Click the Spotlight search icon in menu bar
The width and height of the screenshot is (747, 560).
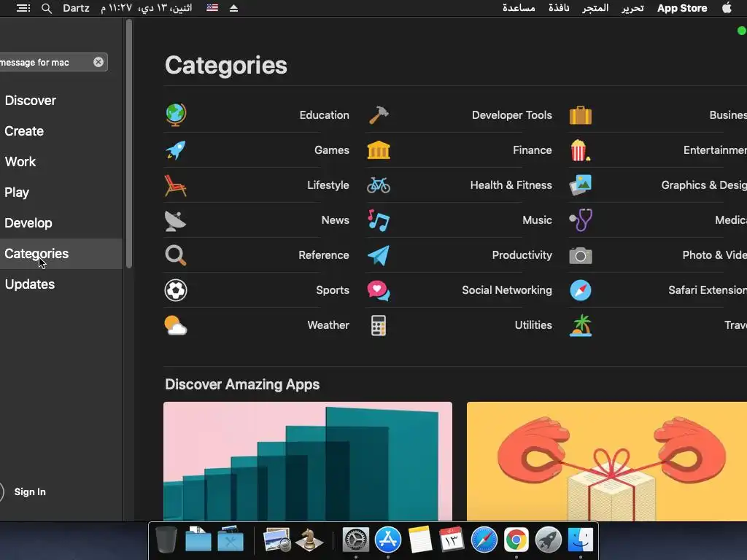[47, 8]
